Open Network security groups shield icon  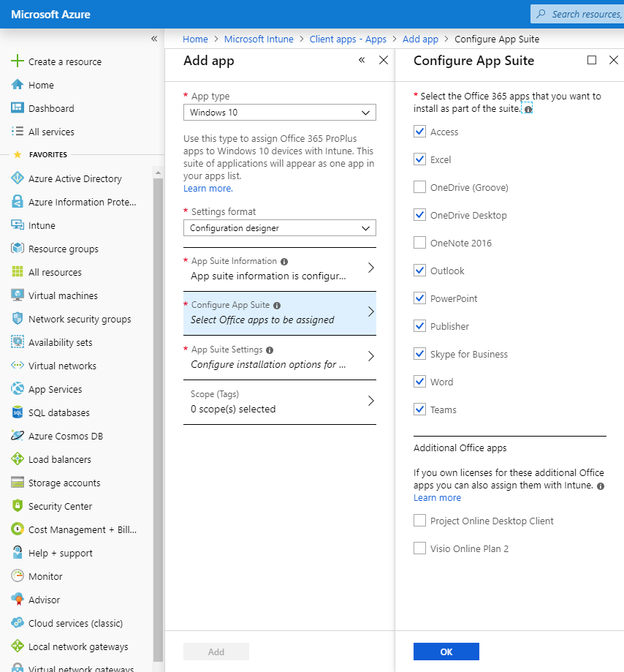coord(18,318)
